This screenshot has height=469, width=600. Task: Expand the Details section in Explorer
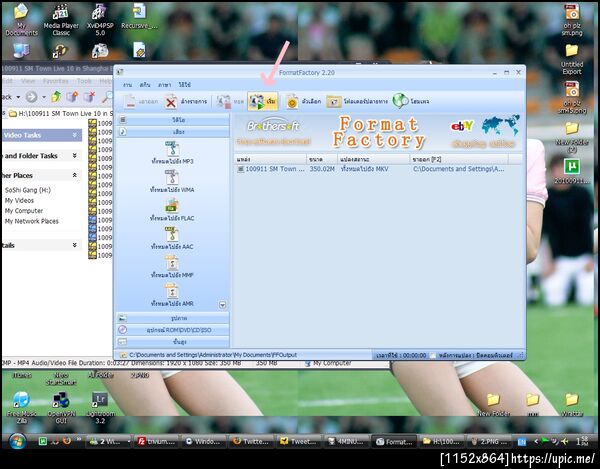tap(75, 245)
